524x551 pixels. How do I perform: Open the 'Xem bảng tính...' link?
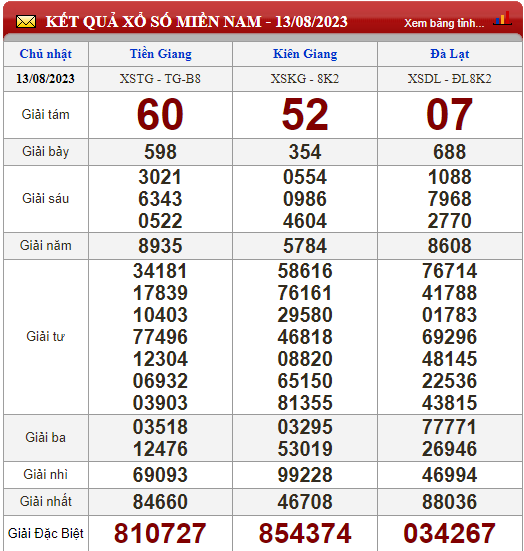click(444, 23)
